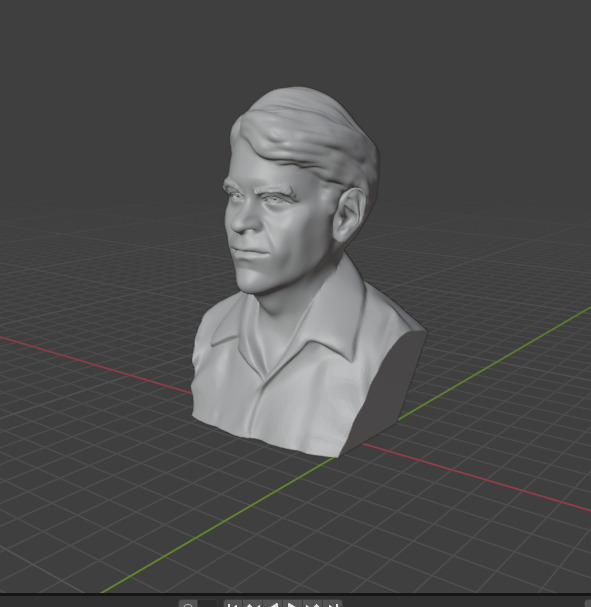Play the animation forward

(293, 604)
